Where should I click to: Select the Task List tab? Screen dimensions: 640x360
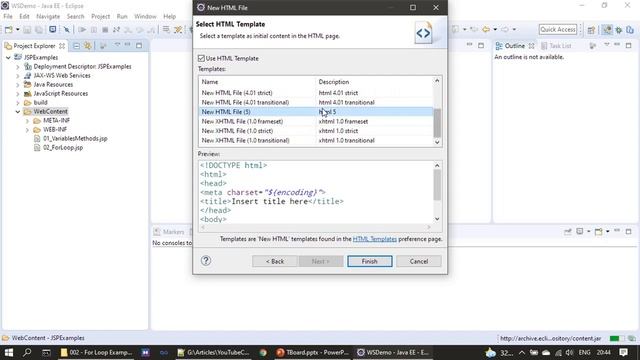556,46
